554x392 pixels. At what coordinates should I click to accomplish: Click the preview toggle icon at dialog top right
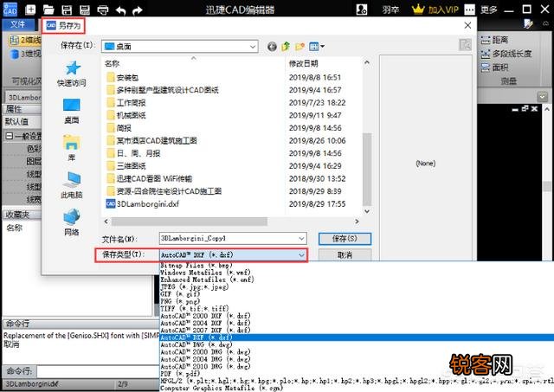coord(465,44)
